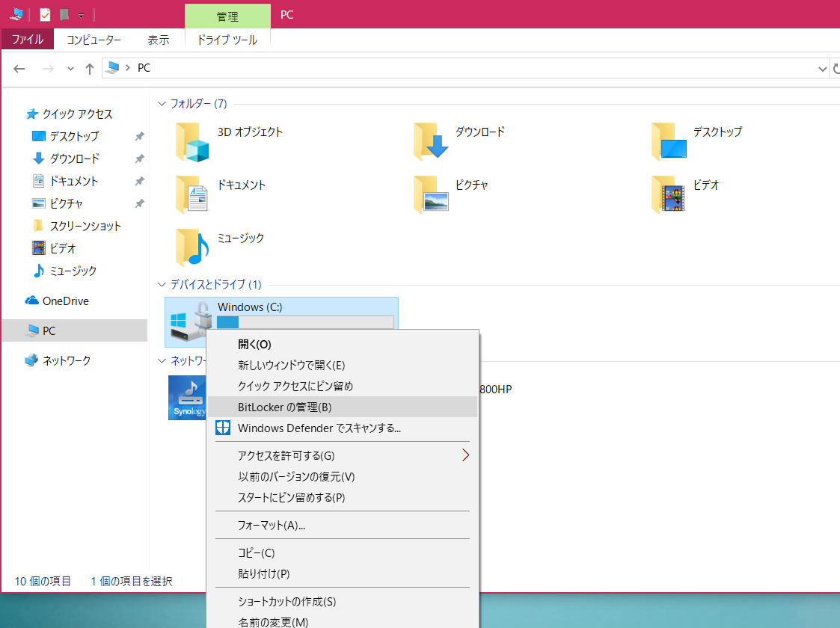This screenshot has width=840, height=628.
Task: Select PC in the navigation pane
Action: (x=75, y=330)
